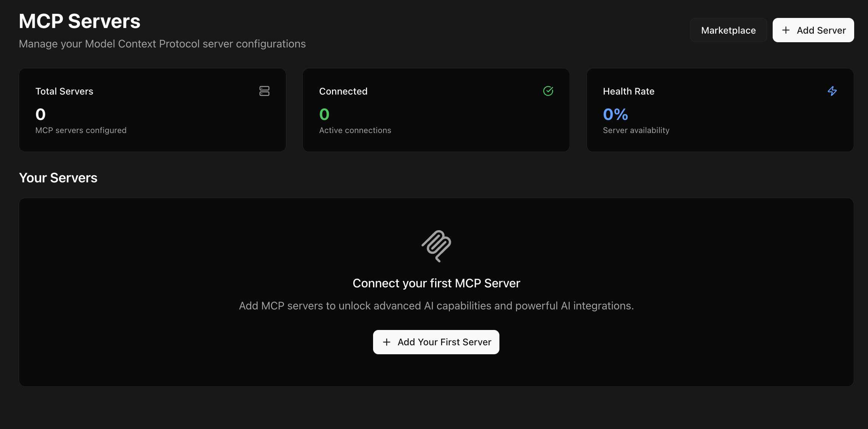
Task: Click the green checkmark icon in Connected card
Action: point(548,91)
